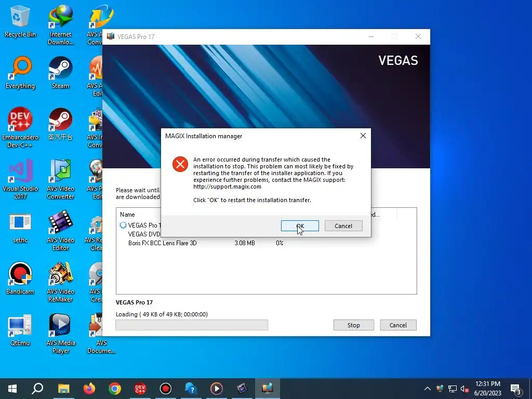532x399 pixels.
Task: Open AVS Document Converter desktop icon
Action: tap(101, 334)
